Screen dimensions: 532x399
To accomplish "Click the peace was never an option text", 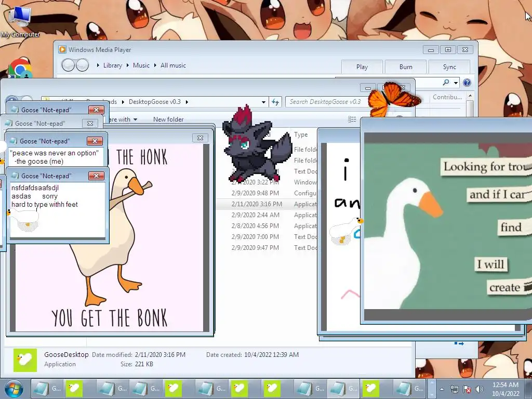I will pos(54,157).
